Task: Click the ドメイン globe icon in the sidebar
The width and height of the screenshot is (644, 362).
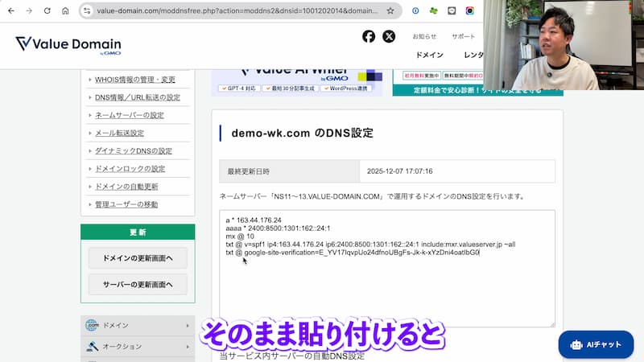Action: 92,325
